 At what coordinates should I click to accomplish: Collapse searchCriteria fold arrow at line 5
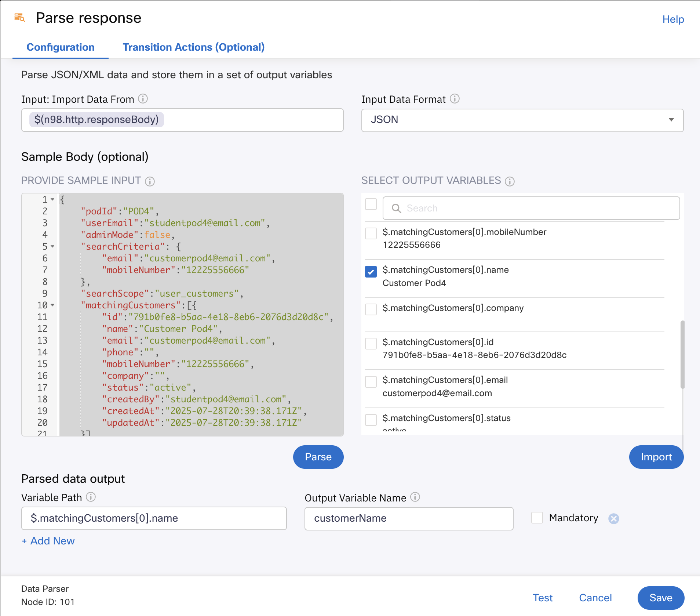pyautogui.click(x=52, y=246)
